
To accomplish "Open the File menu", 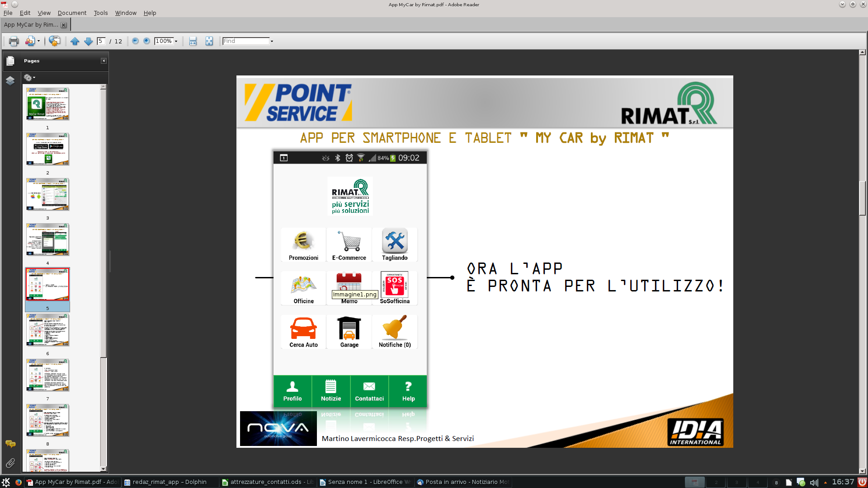I will point(8,13).
